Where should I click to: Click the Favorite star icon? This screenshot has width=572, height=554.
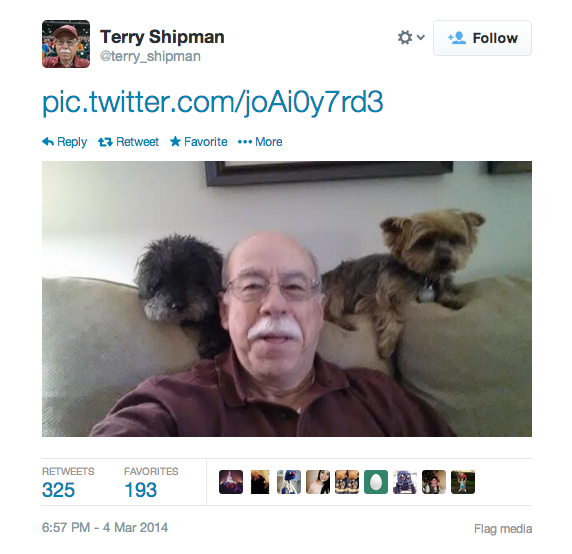coord(175,141)
